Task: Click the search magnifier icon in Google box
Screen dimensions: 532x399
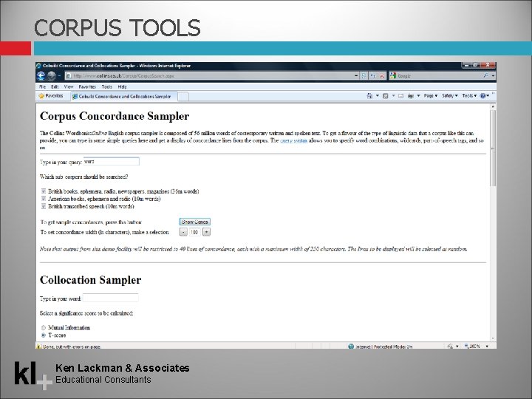Action: (486, 75)
